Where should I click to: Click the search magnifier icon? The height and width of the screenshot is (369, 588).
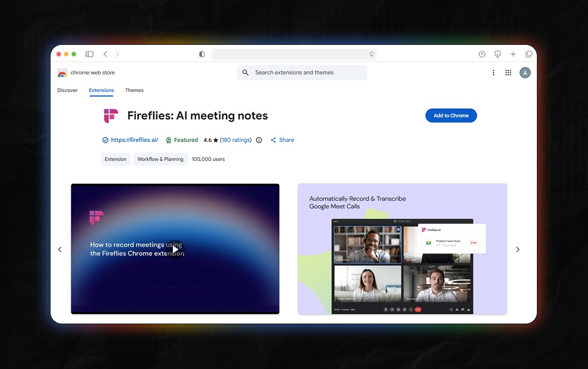click(245, 72)
